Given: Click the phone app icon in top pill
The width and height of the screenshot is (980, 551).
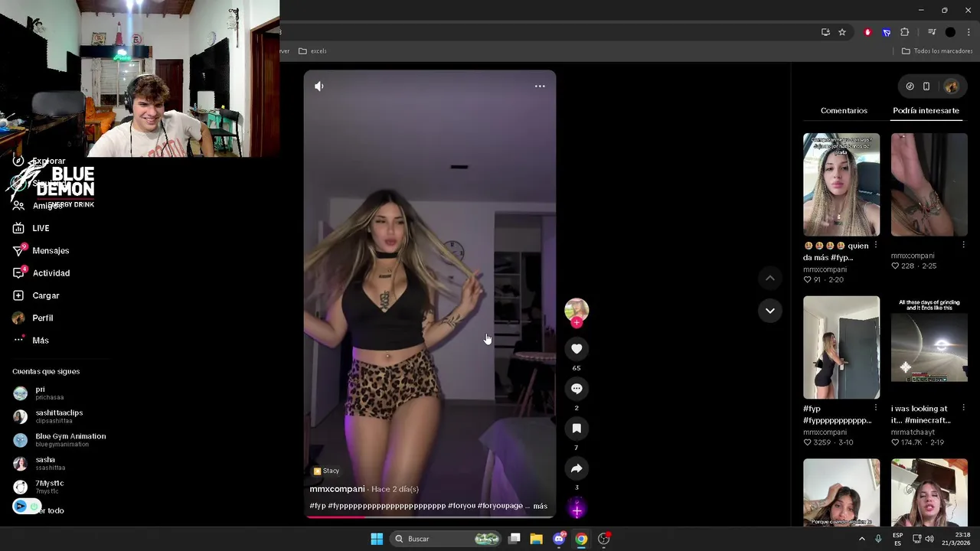Looking at the screenshot, I should pyautogui.click(x=926, y=86).
